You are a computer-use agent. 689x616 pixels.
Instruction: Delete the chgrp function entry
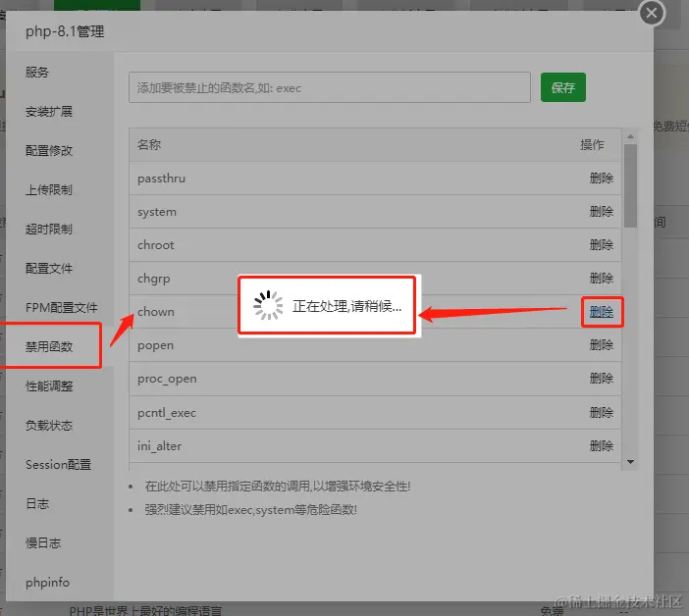click(601, 279)
